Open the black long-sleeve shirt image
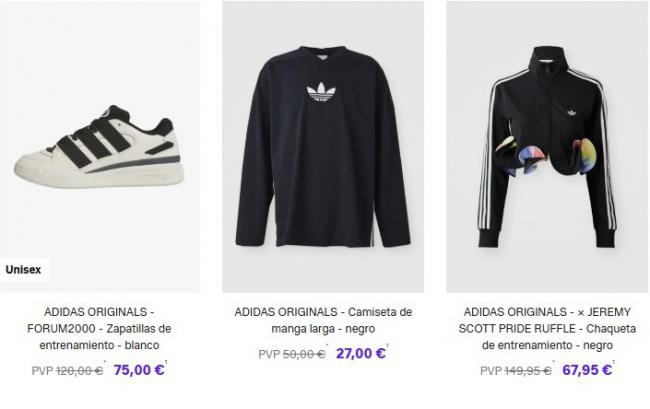The height and width of the screenshot is (409, 650). [323, 147]
